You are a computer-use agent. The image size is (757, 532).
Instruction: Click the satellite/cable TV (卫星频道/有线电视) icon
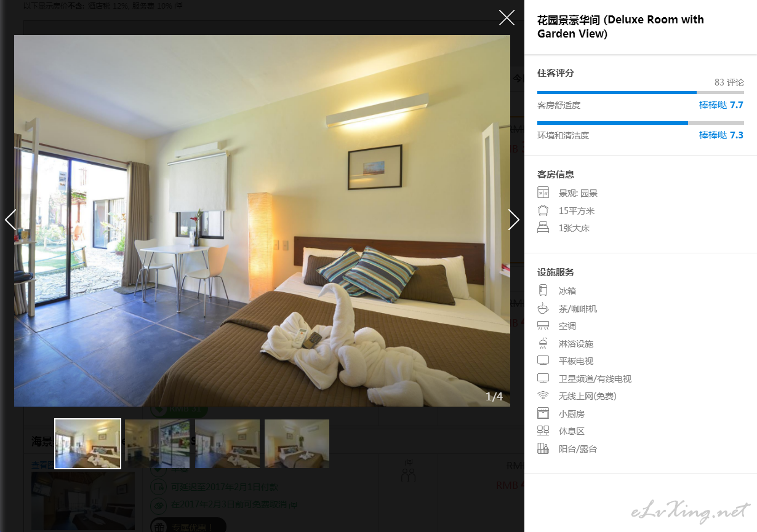tap(543, 378)
